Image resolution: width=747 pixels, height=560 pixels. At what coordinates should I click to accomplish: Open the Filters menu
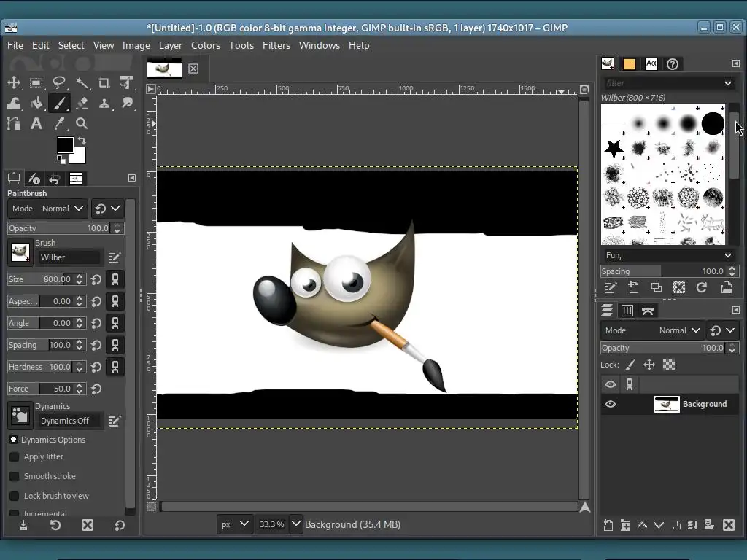(x=276, y=46)
